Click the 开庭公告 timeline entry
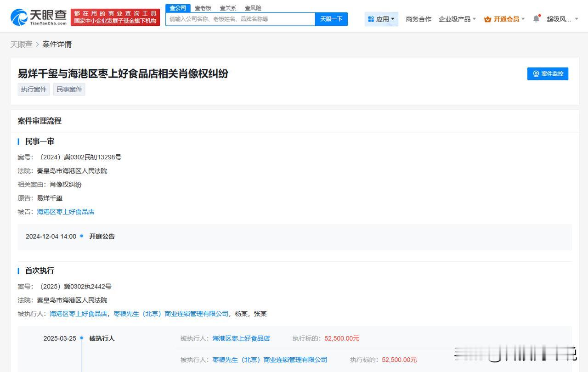Screen dimensions: 588x372 tap(102, 237)
